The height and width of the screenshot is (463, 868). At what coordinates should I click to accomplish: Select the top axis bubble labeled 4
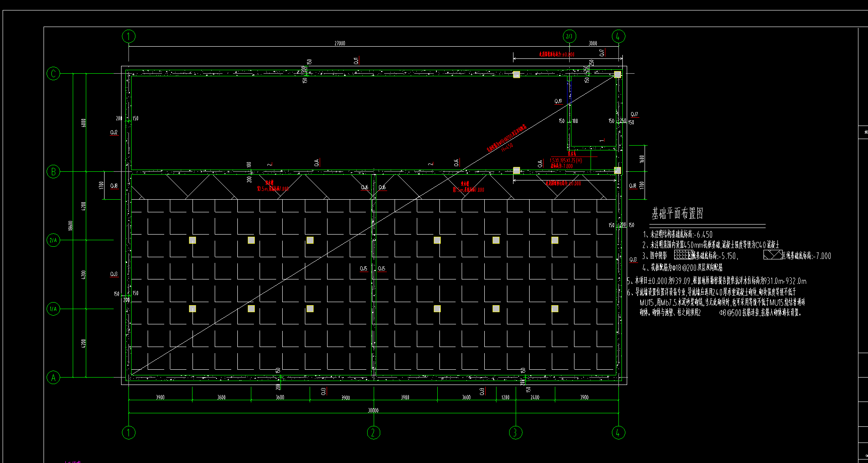(x=618, y=36)
